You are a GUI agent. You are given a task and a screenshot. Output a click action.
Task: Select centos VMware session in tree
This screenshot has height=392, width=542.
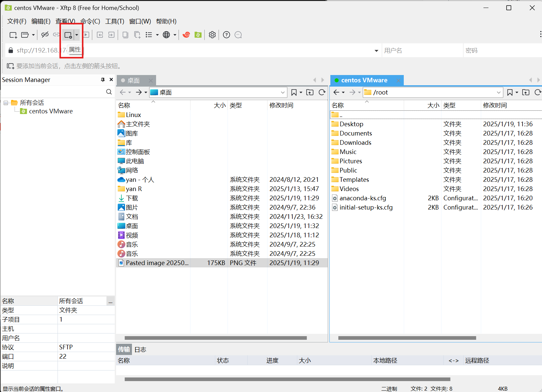(51, 111)
